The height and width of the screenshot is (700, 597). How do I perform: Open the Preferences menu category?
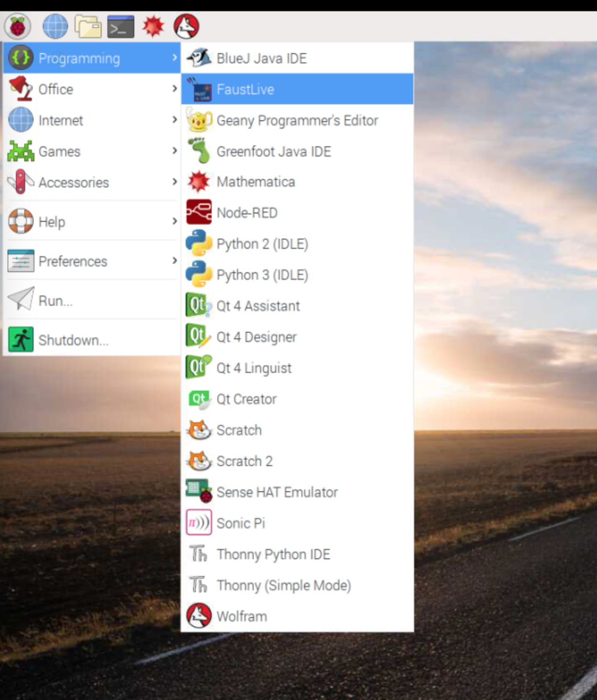pyautogui.click(x=92, y=261)
